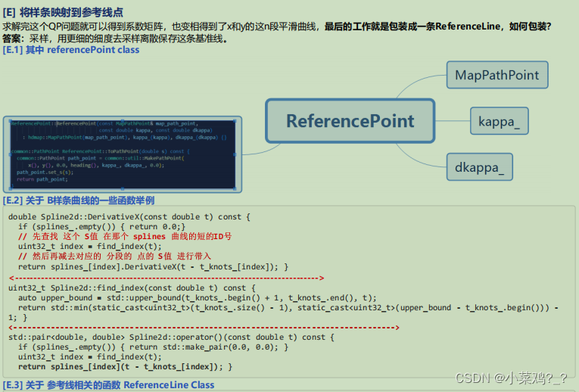
Task: Click the line "uint32_t index = find_index(t);" under DerivativeX
Action: (x=90, y=246)
